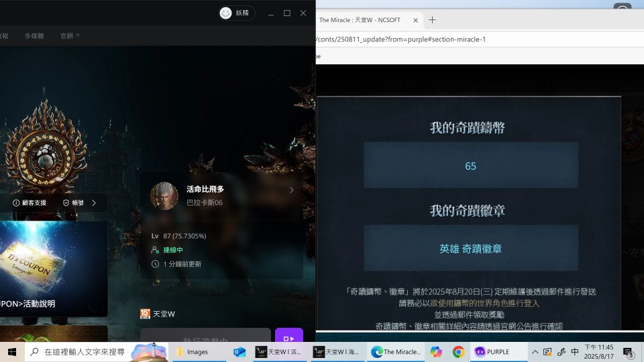The height and width of the screenshot is (362, 644).
Task: Close the The Miracle browser tab
Action: 415,20
